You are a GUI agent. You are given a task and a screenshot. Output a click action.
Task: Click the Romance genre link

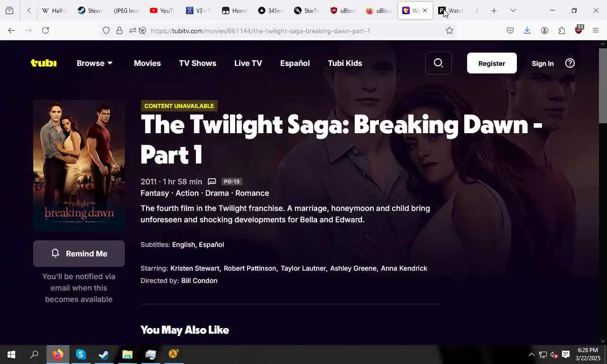252,193
